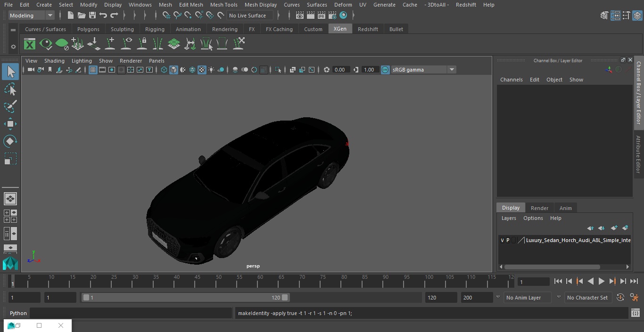Open the Modeling workspace dropdown
This screenshot has width=644, height=332.
(32, 16)
